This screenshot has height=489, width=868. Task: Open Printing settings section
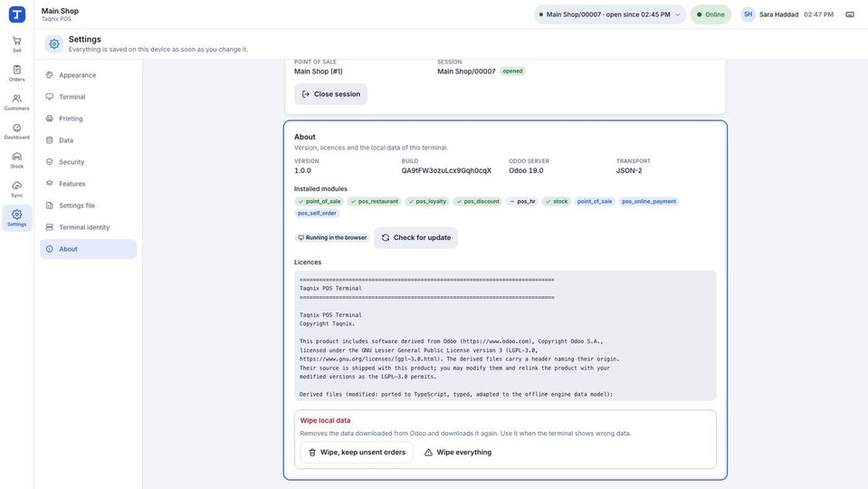point(88,119)
